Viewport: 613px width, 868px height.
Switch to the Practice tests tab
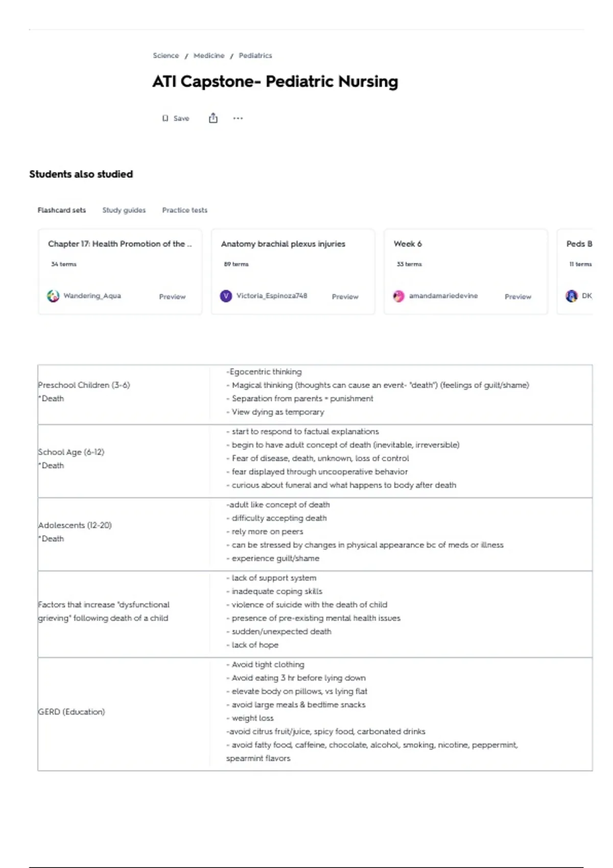coord(185,210)
